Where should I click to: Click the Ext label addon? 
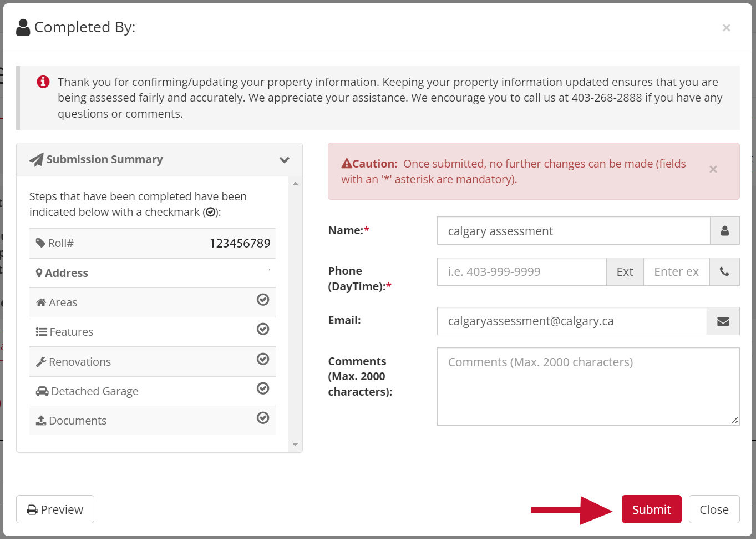625,272
